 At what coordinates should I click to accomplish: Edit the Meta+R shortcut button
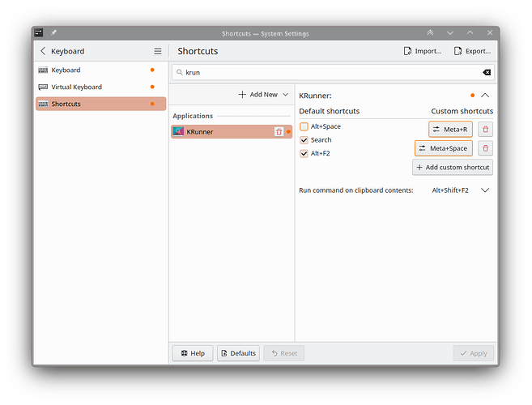coord(450,130)
